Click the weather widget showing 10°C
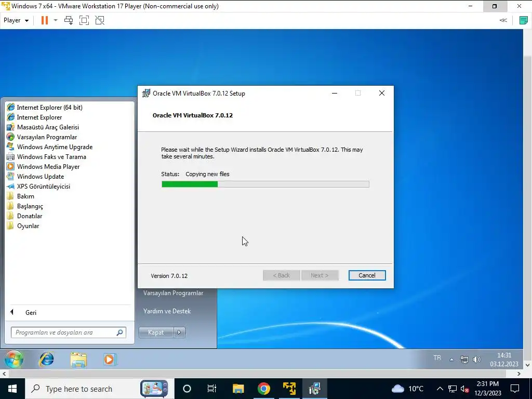Viewport: 532px width, 399px height. click(x=408, y=389)
